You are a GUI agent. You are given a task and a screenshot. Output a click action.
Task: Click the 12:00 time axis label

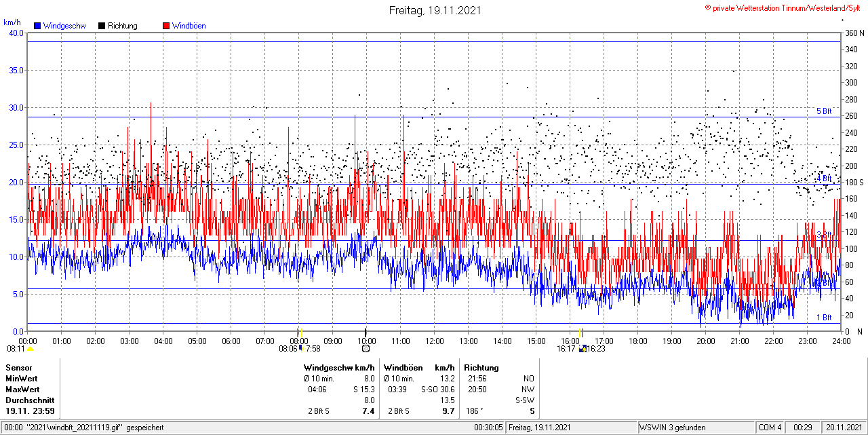pyautogui.click(x=435, y=341)
